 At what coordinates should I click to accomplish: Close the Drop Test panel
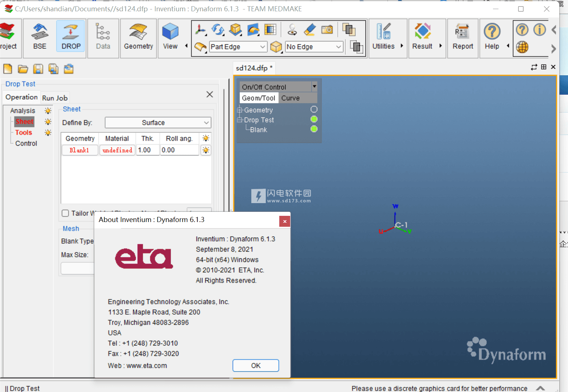[x=210, y=94]
